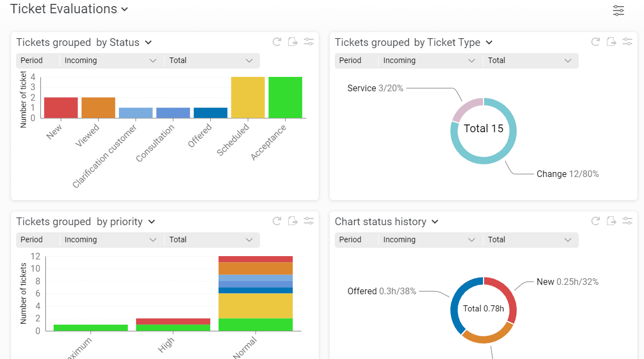Screen dimensions: 644x359
Task: Open filter settings of the by priority panel
Action: coord(309,221)
